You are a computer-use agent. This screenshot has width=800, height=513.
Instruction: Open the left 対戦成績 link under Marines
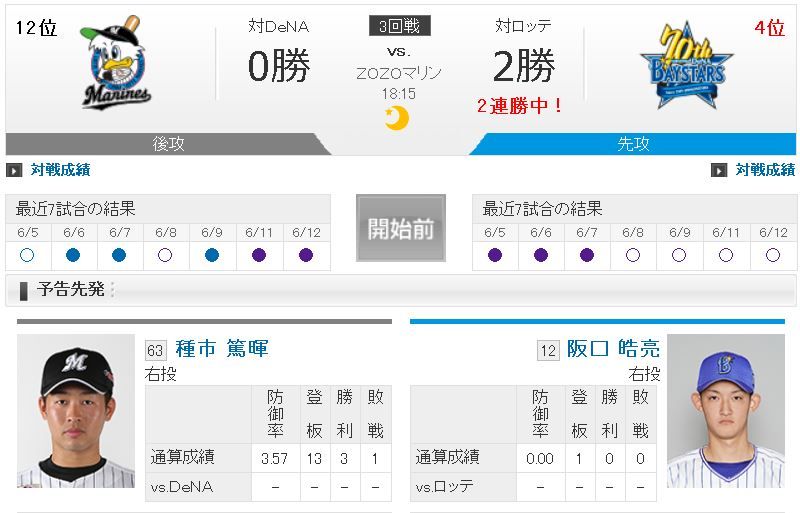61,169
